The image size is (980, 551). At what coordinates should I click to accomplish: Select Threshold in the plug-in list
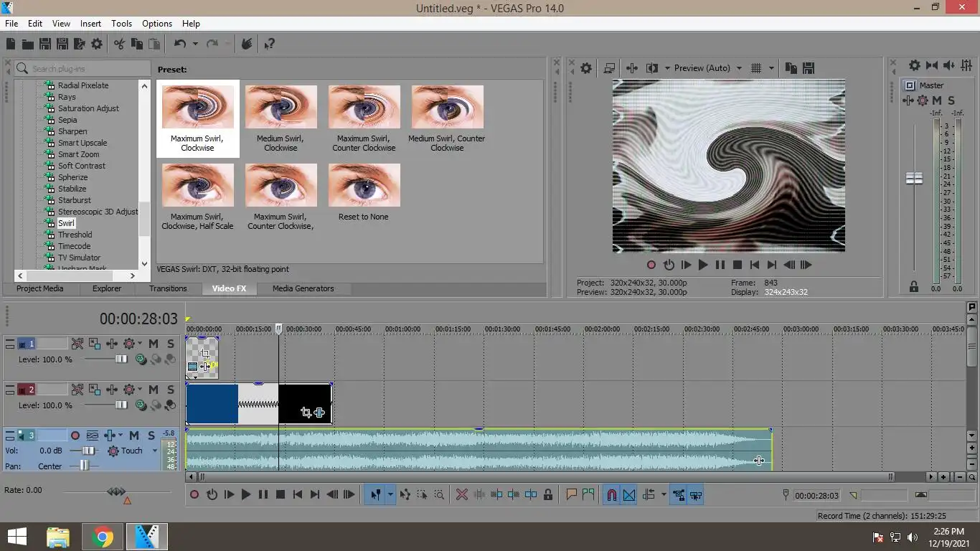point(75,235)
